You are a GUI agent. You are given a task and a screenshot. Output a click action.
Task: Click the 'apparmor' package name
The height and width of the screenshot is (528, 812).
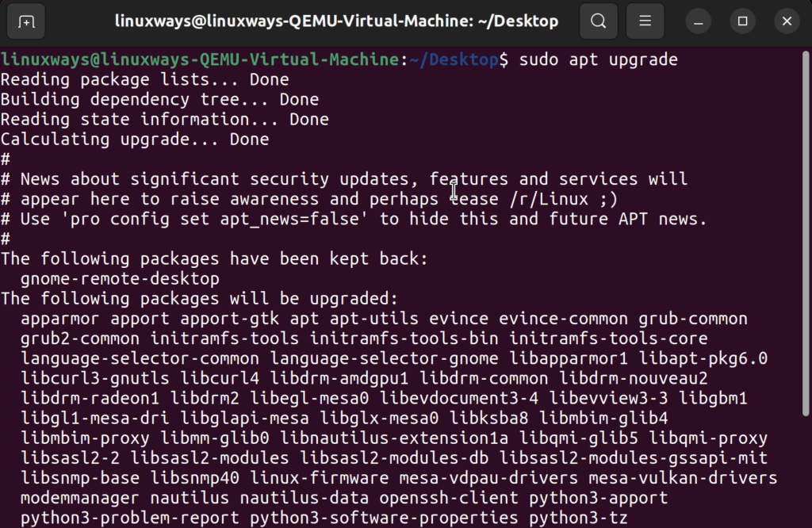(x=59, y=319)
